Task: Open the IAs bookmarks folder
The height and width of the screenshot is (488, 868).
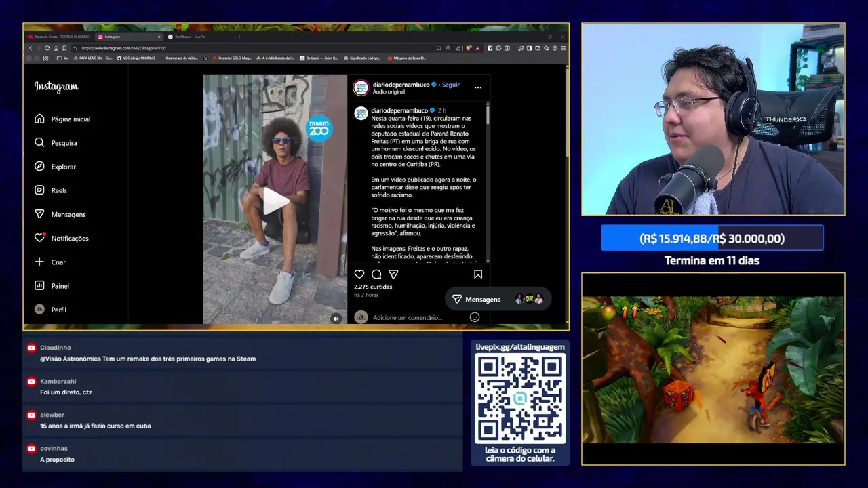Action: point(64,58)
